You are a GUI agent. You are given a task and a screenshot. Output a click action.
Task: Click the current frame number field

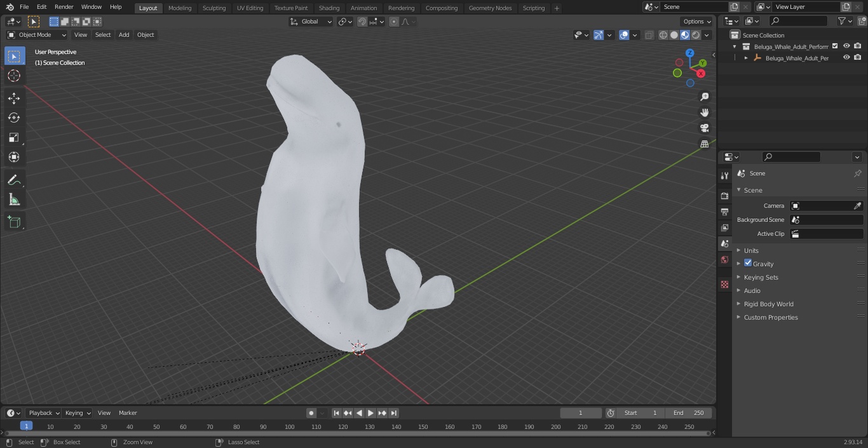(580, 413)
